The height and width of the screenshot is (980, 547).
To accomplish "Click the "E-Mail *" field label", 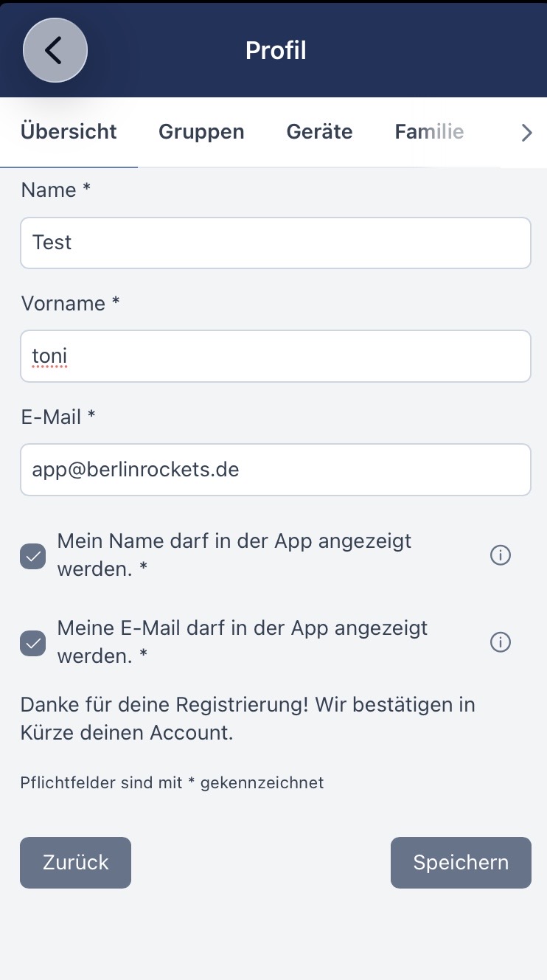I will pyautogui.click(x=58, y=417).
